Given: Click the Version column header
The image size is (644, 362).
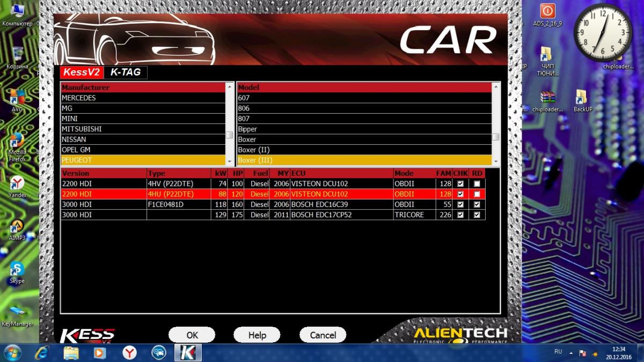Looking at the screenshot, I should (104, 173).
